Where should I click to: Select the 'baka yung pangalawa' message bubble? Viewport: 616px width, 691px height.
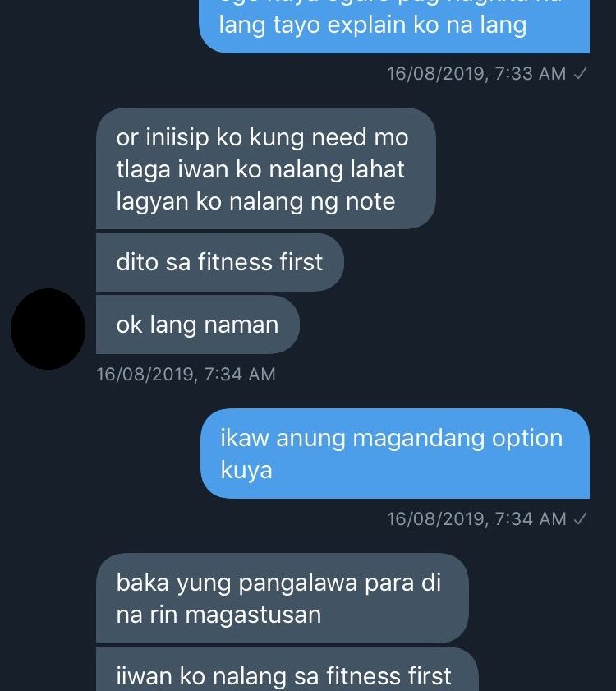coord(282,598)
